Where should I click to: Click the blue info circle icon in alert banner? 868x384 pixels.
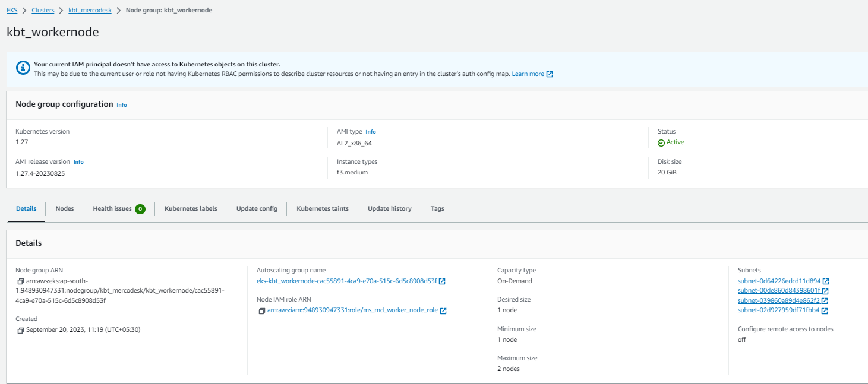click(x=23, y=68)
